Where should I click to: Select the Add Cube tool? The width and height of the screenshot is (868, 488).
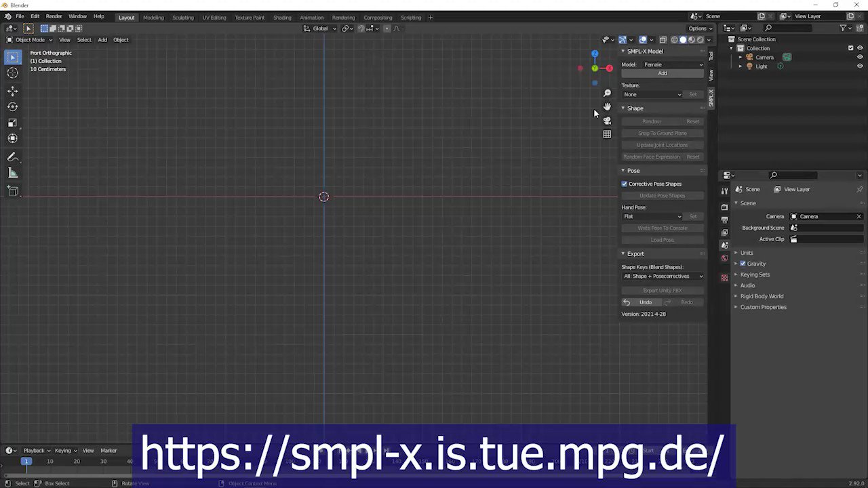tap(13, 191)
